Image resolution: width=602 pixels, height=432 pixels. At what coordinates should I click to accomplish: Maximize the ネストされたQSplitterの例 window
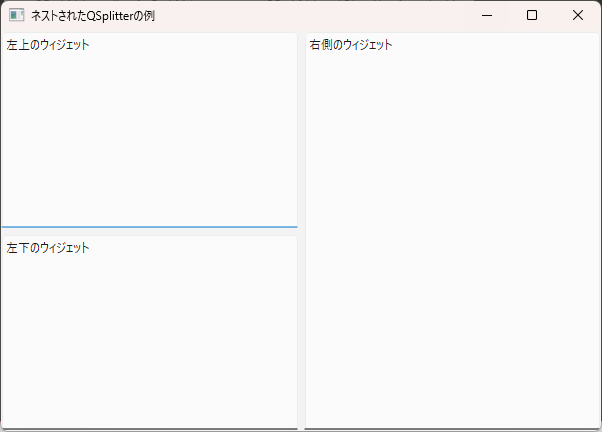(532, 15)
